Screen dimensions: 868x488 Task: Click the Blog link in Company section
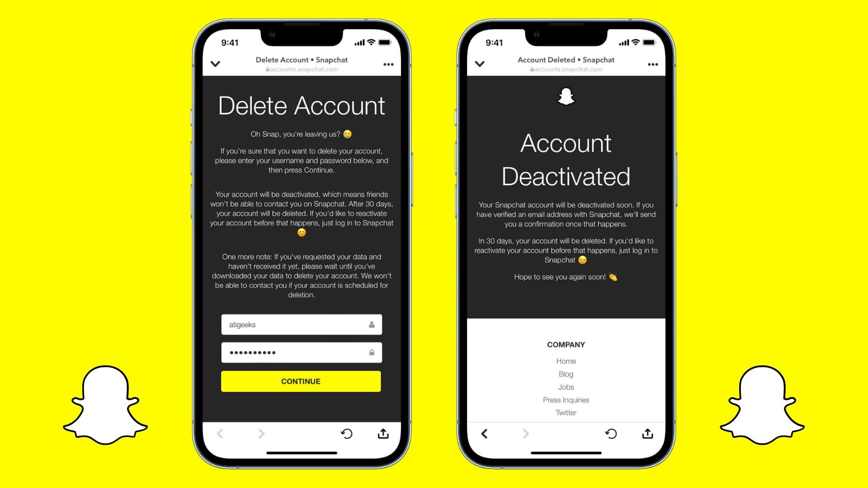point(566,374)
